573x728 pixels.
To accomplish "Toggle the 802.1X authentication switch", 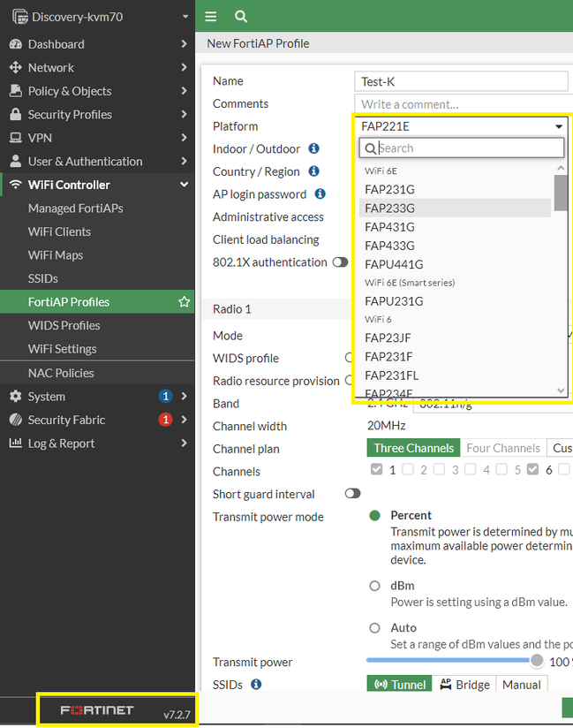I will coord(340,262).
